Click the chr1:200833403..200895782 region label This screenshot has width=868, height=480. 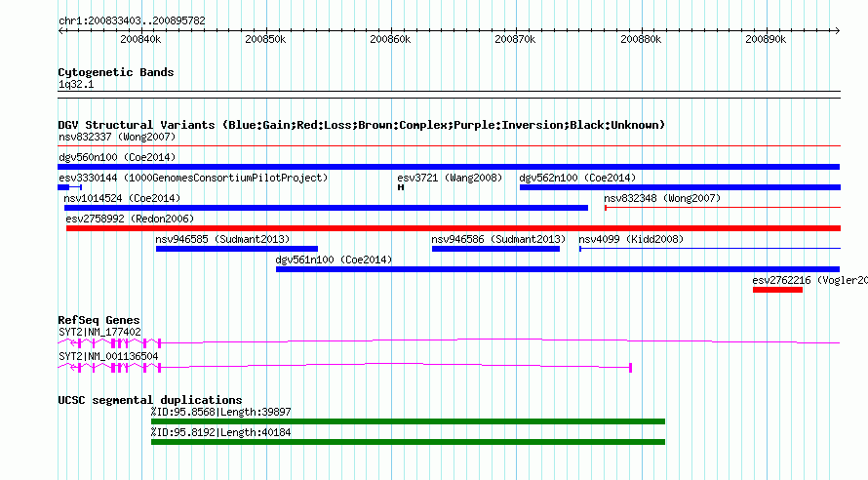click(x=132, y=20)
